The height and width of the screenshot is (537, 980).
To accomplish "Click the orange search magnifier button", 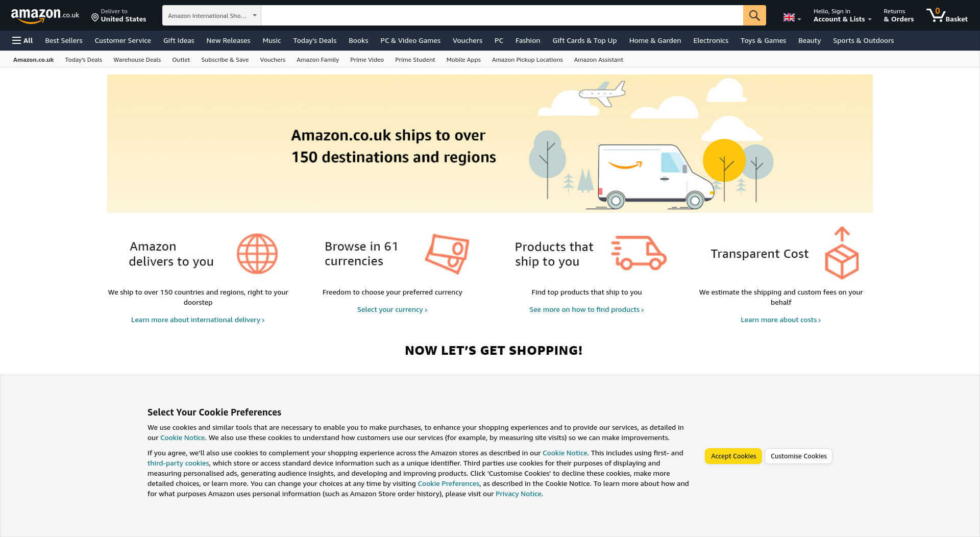I will (754, 15).
